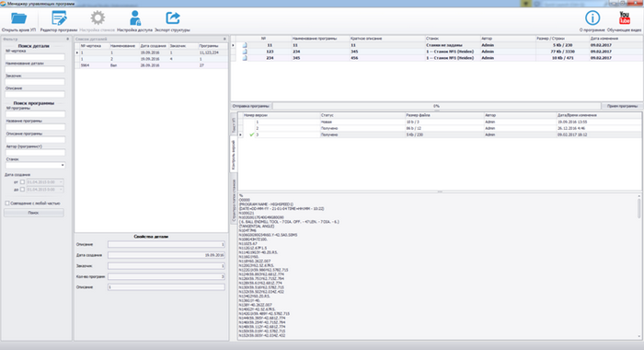The height and width of the screenshot is (350, 644).
Task: Pin the Filter panel with its pin icon
Action: [68, 39]
